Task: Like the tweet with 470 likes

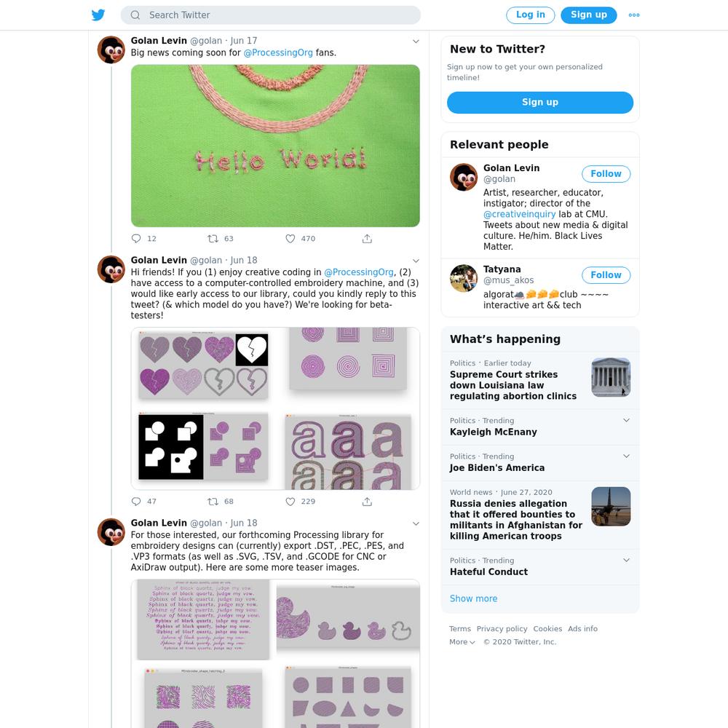Action: click(290, 239)
